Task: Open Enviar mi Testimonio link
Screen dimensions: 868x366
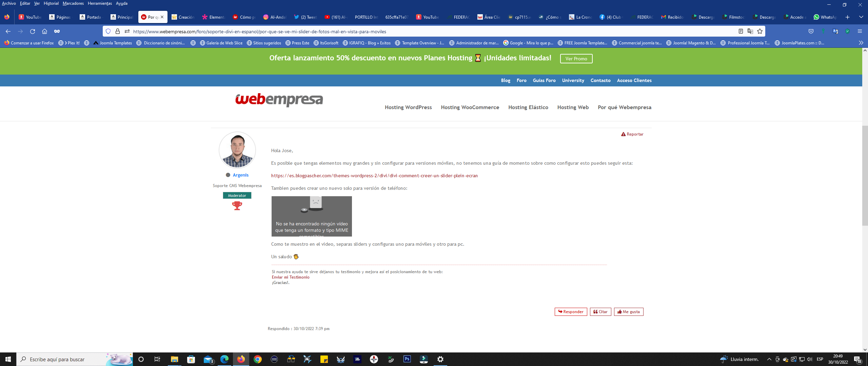Action: coord(291,277)
